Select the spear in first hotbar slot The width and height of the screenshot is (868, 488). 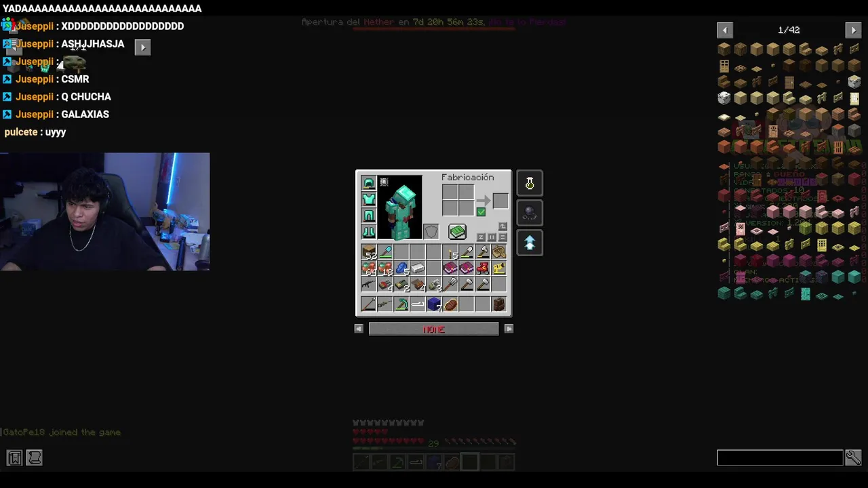tap(369, 305)
